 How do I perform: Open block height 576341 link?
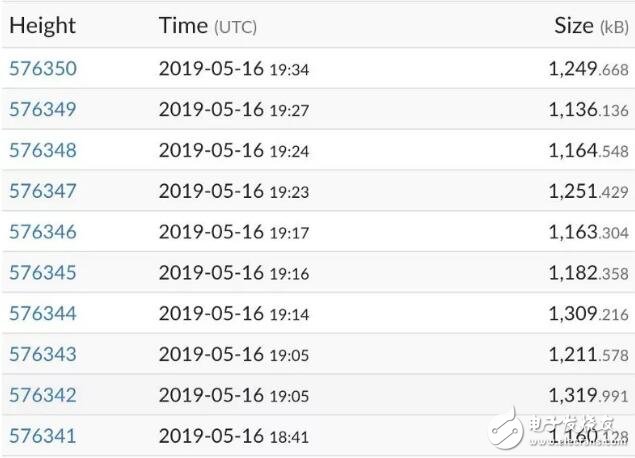43,436
